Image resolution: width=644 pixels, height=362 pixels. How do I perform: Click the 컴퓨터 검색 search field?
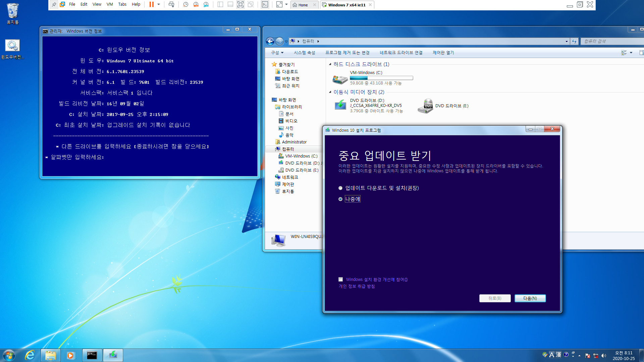612,41
